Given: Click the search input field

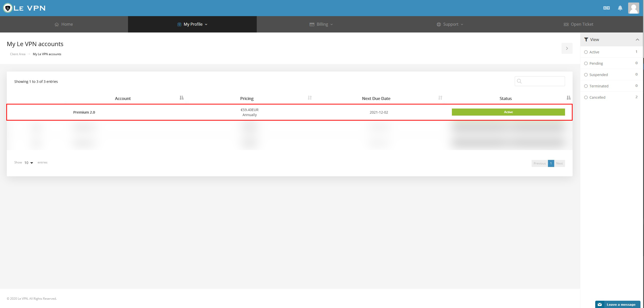Looking at the screenshot, I should 540,81.
